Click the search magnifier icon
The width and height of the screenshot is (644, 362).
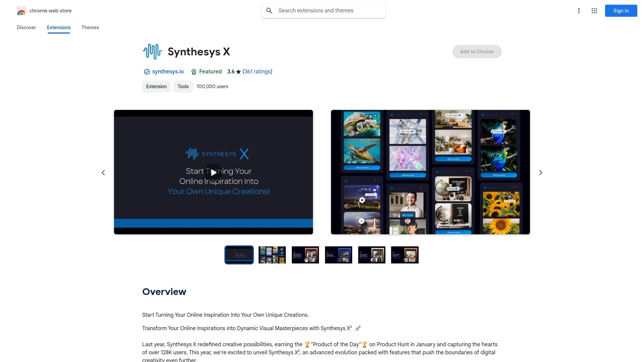click(x=269, y=10)
